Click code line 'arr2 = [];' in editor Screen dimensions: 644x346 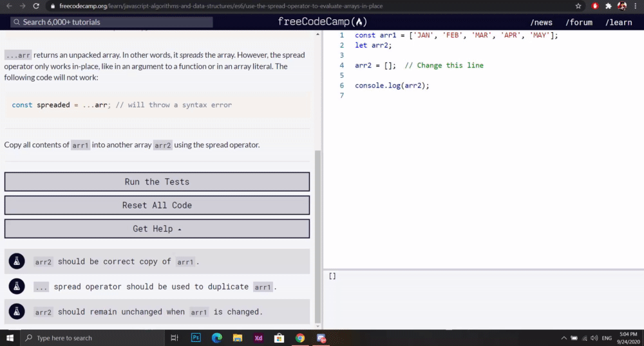[375, 65]
